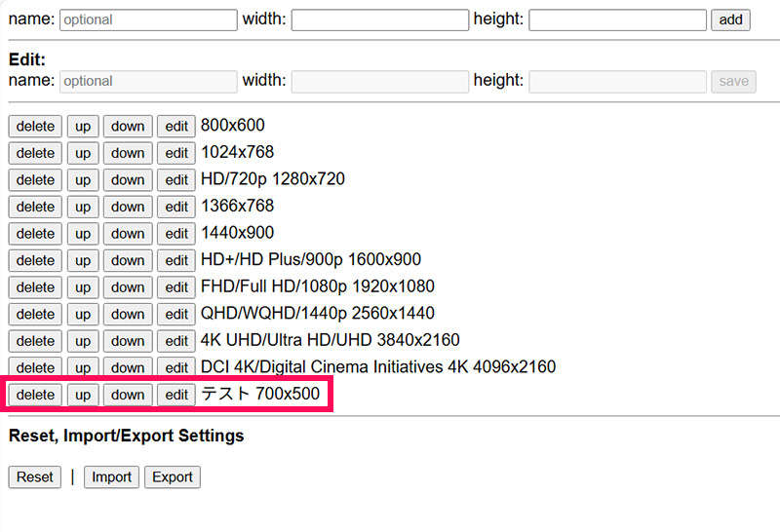The height and width of the screenshot is (532, 780).
Task: Click the disabled save button
Action: click(x=733, y=82)
